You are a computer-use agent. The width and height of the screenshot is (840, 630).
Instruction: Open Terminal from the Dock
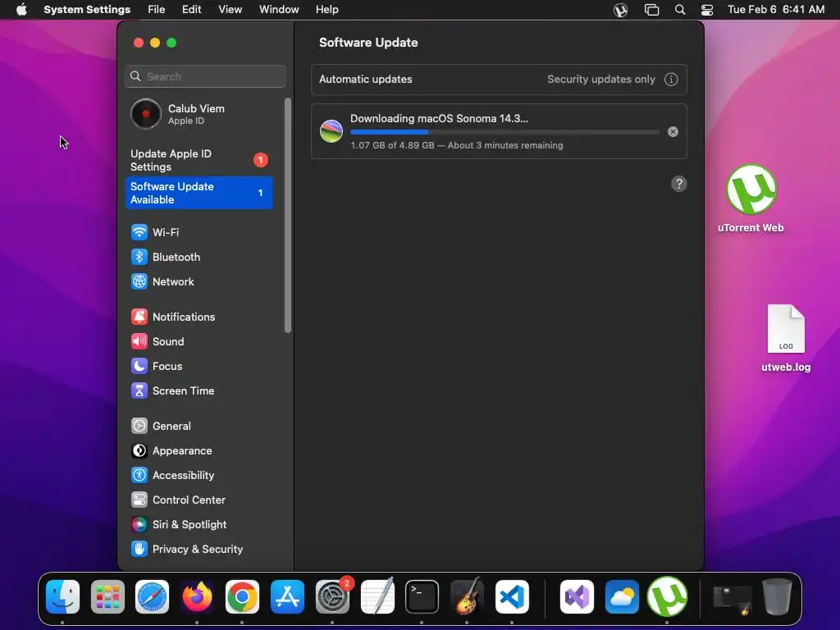422,597
